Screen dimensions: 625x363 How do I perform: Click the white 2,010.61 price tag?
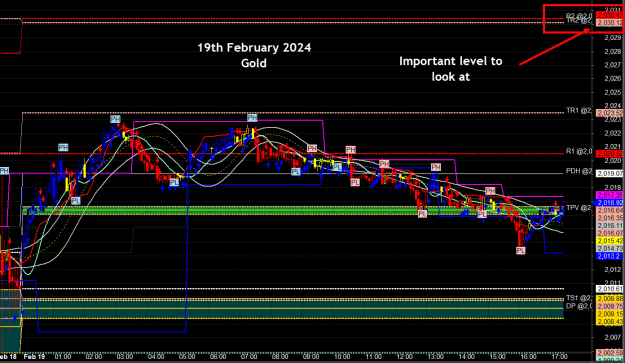pos(609,289)
